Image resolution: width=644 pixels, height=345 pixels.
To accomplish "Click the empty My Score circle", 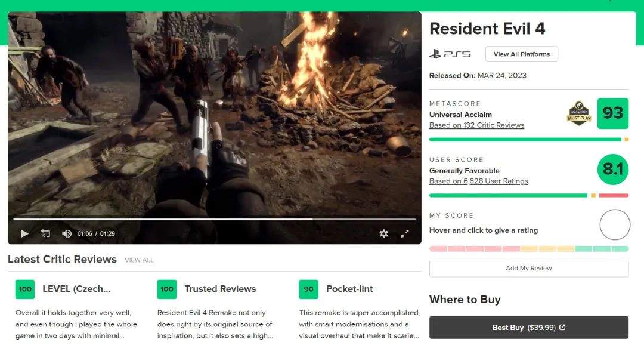I will pos(614,224).
